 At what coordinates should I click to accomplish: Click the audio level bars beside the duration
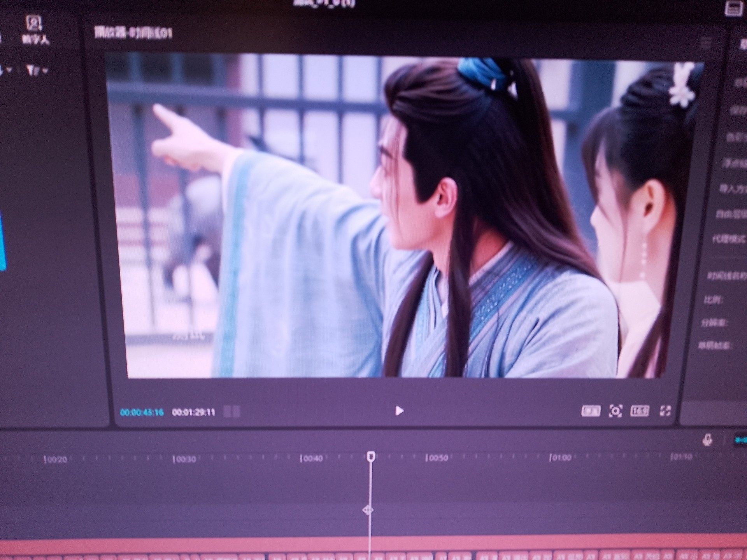232,411
